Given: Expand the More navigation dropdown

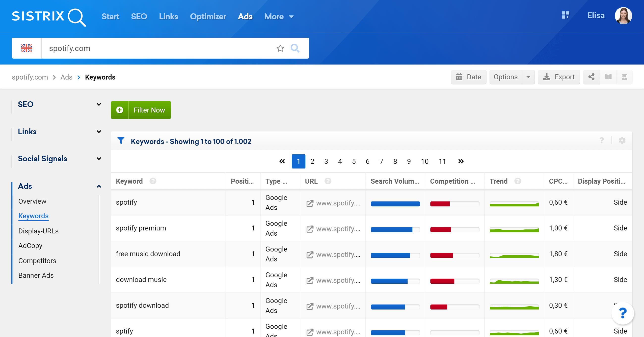Looking at the screenshot, I should pyautogui.click(x=279, y=17).
